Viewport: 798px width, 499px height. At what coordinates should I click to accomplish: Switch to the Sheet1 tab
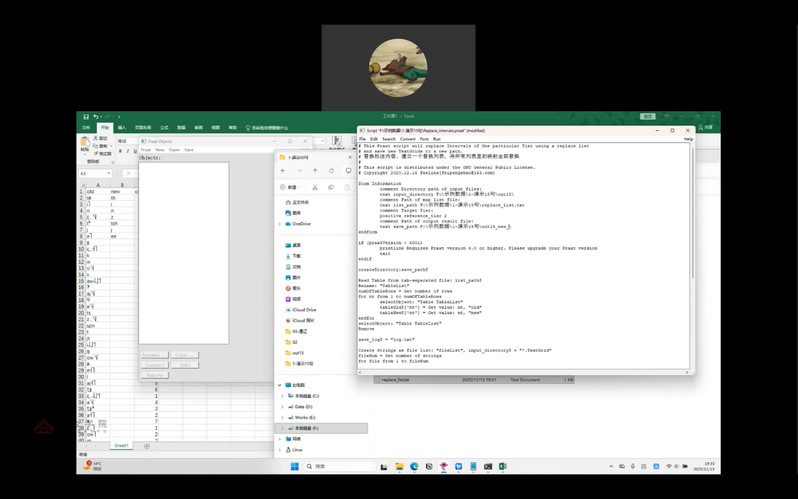click(x=121, y=445)
